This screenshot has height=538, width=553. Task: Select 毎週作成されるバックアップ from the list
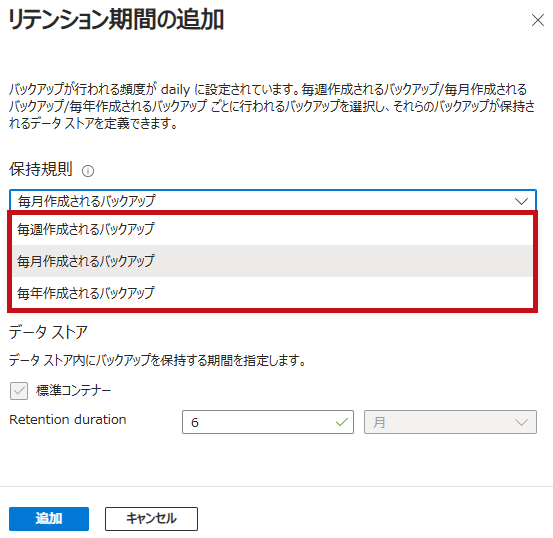coord(272,229)
